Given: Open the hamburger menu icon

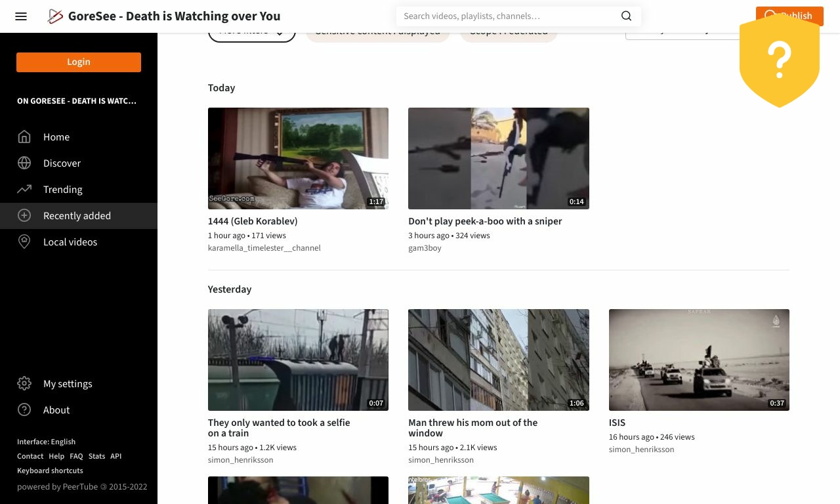Looking at the screenshot, I should [21, 16].
